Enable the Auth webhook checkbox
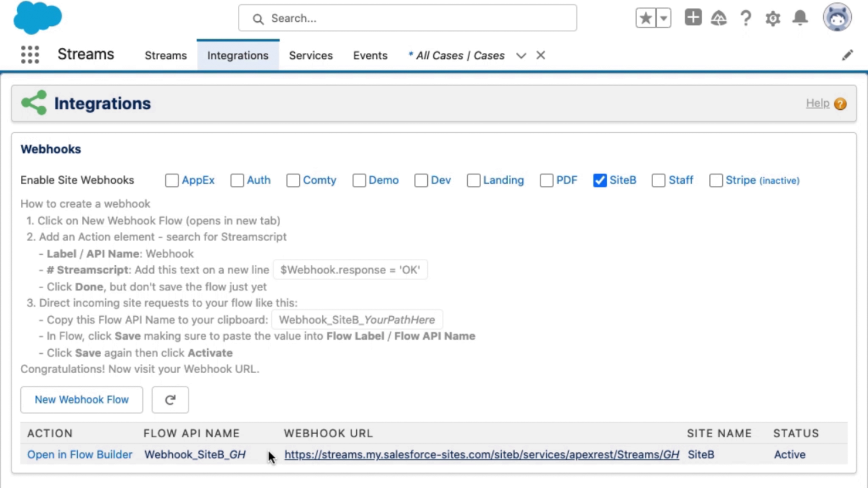 237,180
